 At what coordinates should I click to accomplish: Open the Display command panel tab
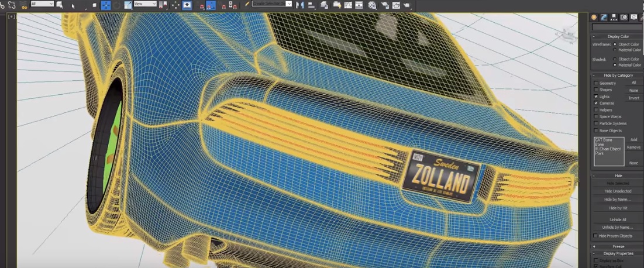(x=633, y=18)
